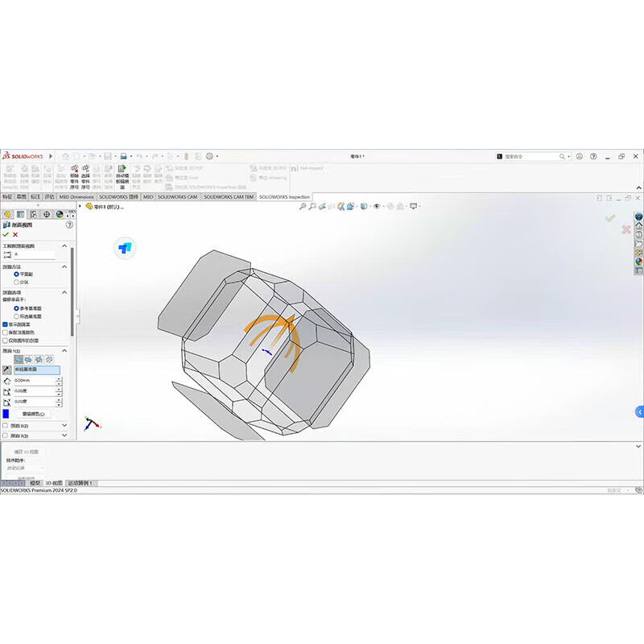Click the Hide/Show Items eye icon
Viewport: 644px width, 644px height.
[x=377, y=208]
